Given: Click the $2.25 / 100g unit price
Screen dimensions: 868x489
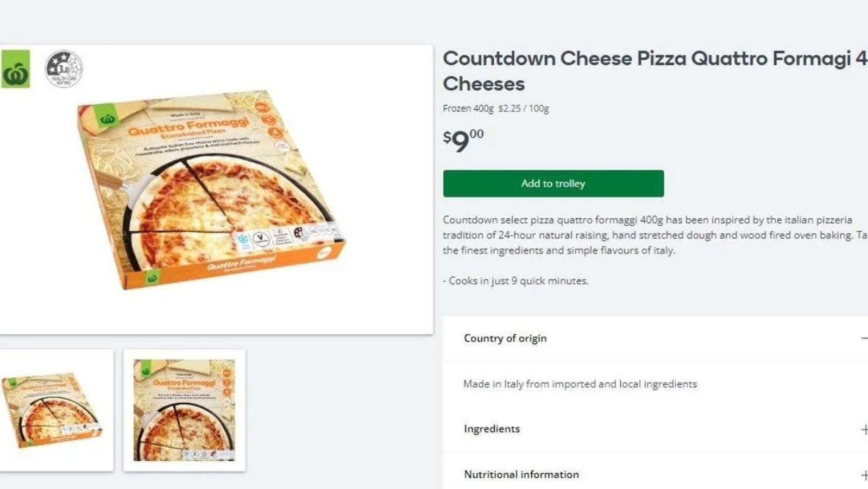Looking at the screenshot, I should tap(523, 109).
